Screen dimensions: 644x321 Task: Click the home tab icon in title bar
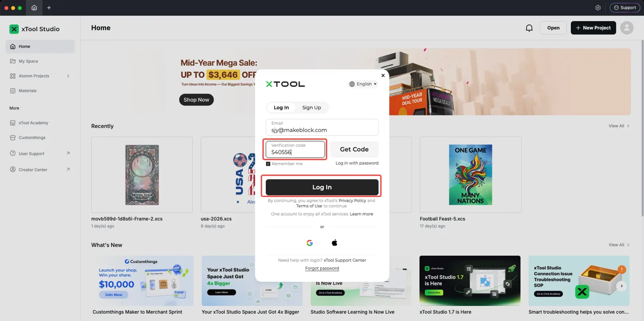tap(34, 8)
